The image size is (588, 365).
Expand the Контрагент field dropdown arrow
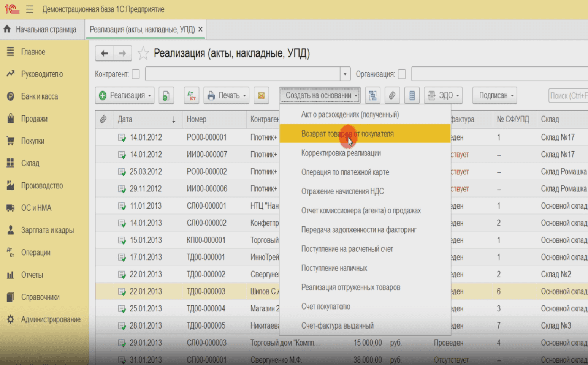click(345, 74)
